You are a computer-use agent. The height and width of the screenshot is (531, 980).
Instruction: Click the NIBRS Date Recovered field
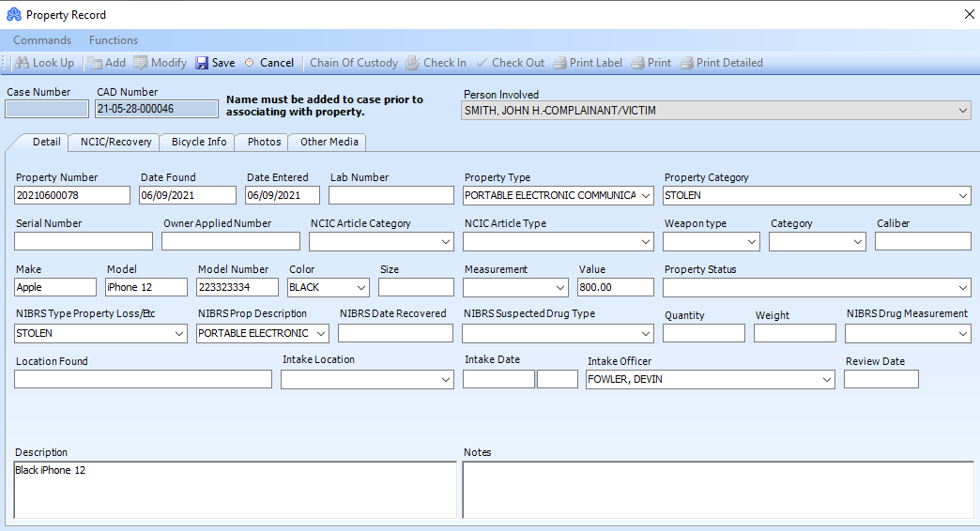pos(395,333)
